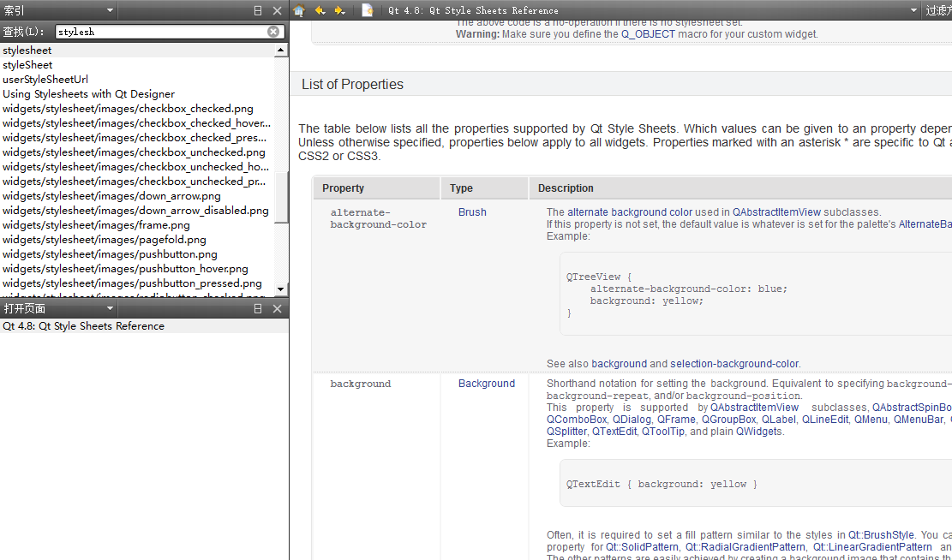
Task: Open the QLabel link
Action: (x=778, y=420)
